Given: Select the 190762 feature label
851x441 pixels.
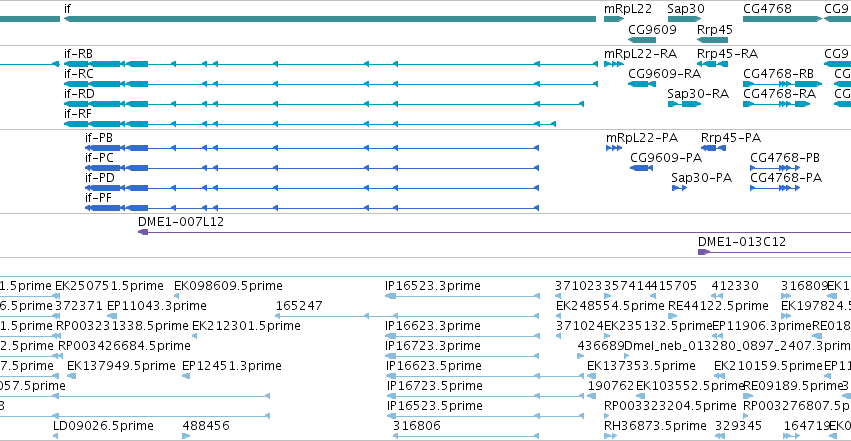Looking at the screenshot, I should (611, 386).
